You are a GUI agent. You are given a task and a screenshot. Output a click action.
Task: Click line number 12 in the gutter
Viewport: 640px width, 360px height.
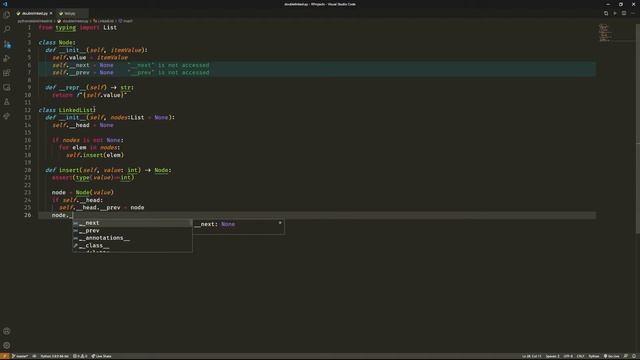tap(27, 110)
